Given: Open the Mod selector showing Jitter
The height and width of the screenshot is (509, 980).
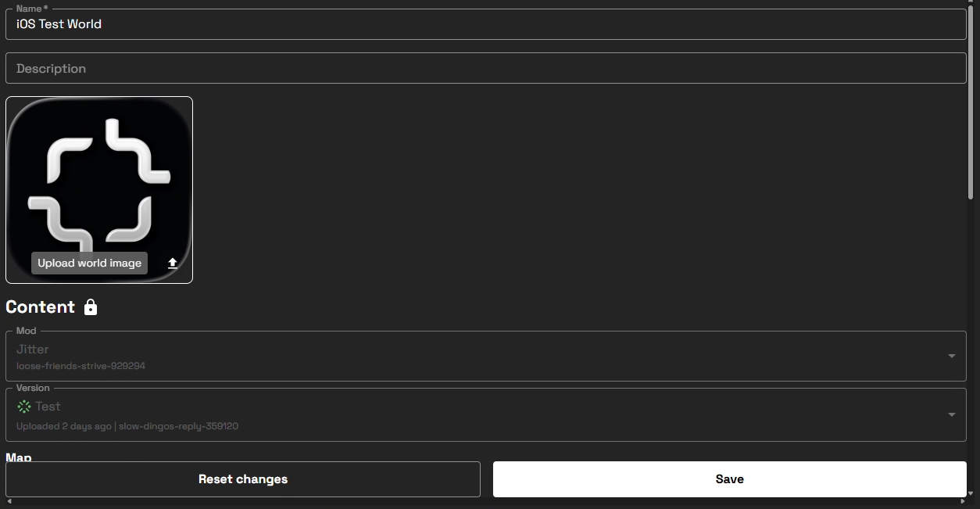Looking at the screenshot, I should [469, 357].
